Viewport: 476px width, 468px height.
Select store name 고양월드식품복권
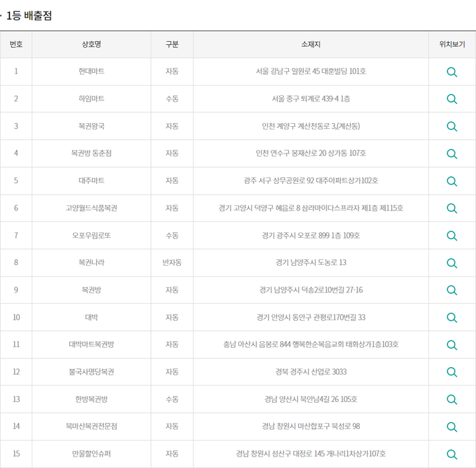tap(91, 208)
